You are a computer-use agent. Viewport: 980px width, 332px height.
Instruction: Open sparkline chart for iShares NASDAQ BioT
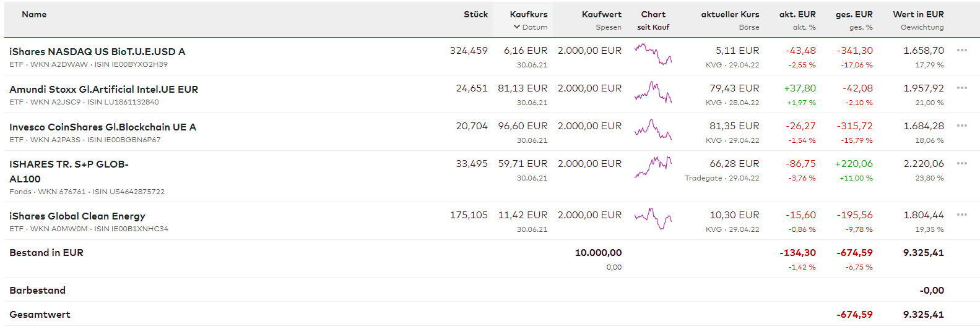[x=653, y=54]
